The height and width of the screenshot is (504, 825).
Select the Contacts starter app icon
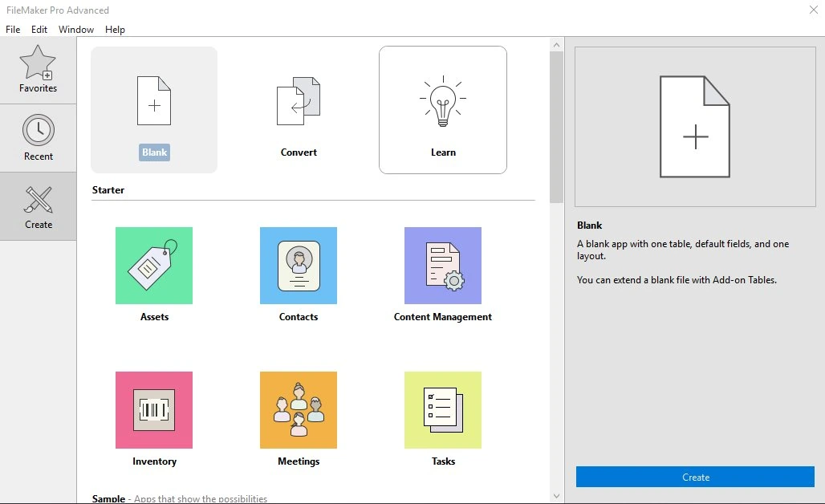299,266
